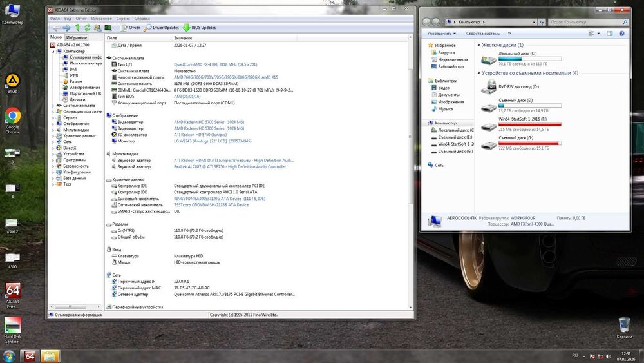
Task: Open Съемный диск (G:) in content pane
Action: point(521,144)
